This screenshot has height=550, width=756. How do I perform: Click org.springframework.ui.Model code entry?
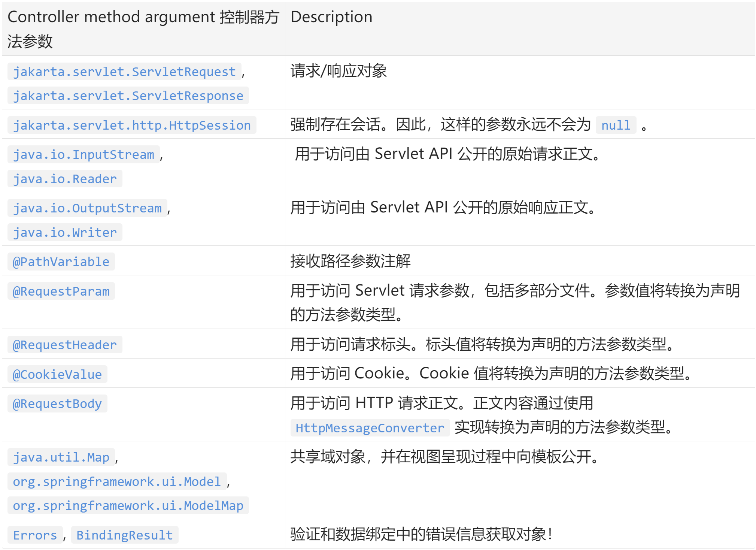tap(117, 481)
